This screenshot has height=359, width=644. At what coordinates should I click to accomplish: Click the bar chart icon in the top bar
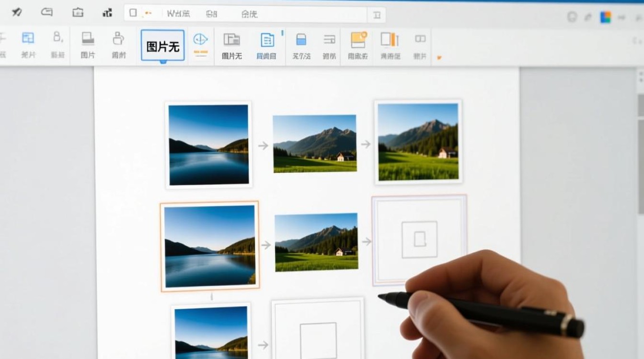tap(107, 13)
